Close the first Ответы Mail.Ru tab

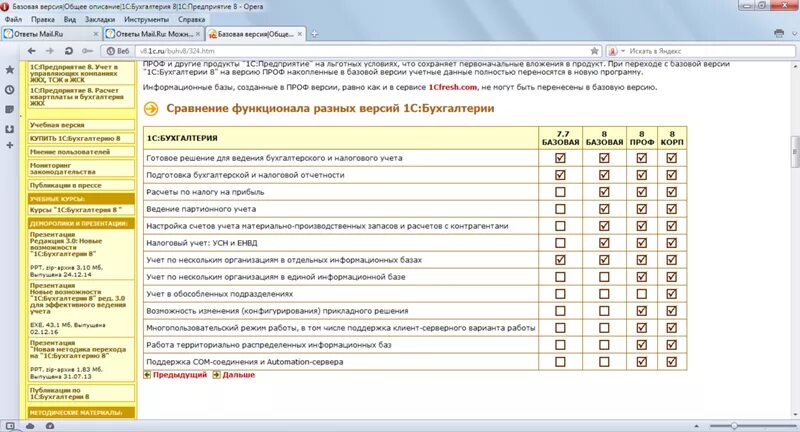(96, 34)
